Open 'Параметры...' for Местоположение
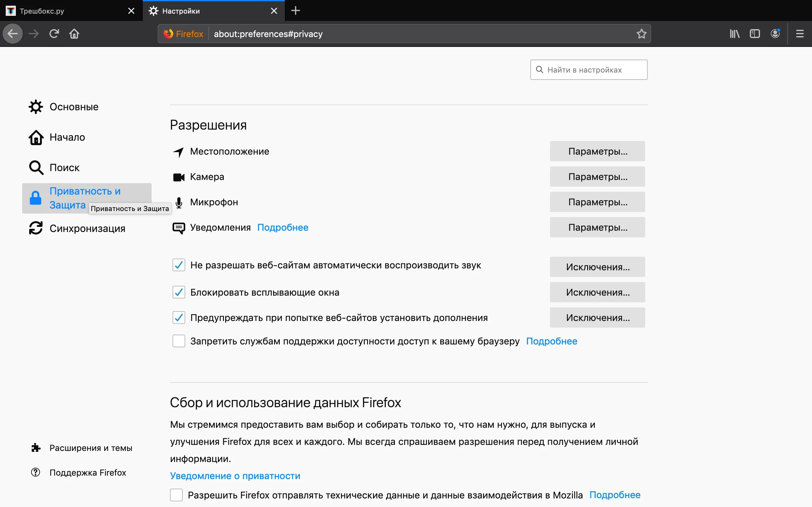This screenshot has width=812, height=507. tap(597, 151)
